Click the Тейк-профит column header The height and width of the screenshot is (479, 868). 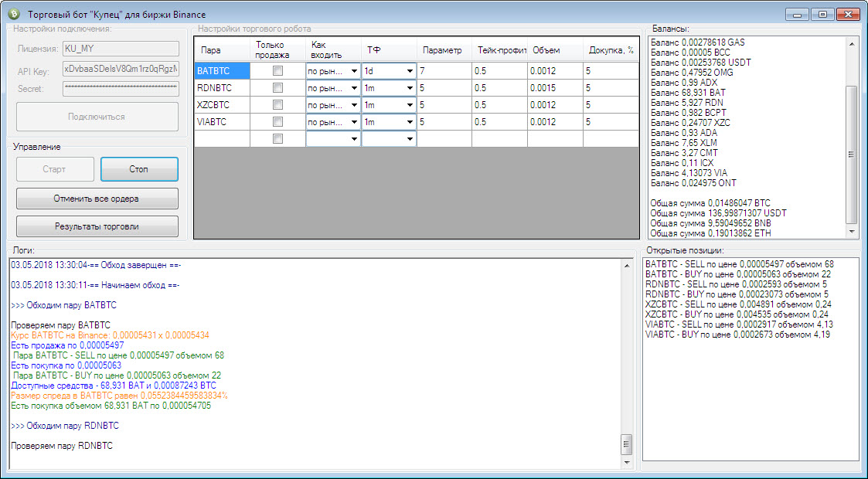tap(499, 50)
